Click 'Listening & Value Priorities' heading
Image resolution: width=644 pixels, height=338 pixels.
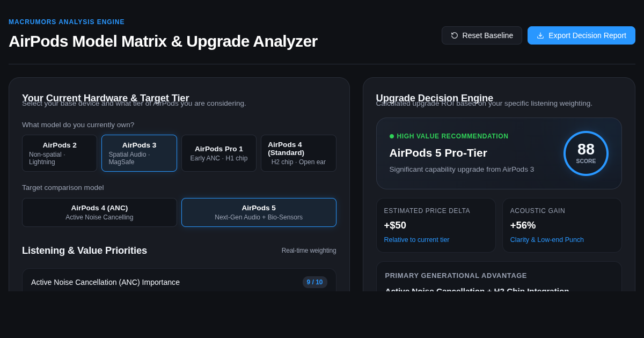(84, 251)
